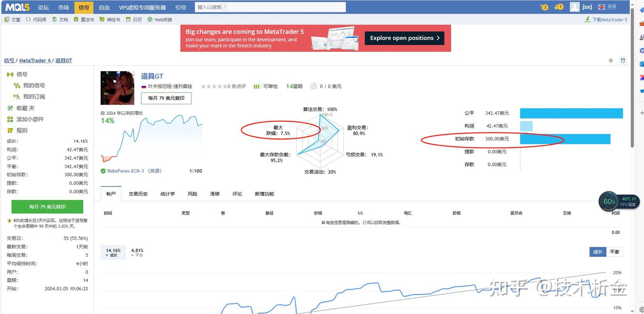Click the site search input field

tap(270, 7)
